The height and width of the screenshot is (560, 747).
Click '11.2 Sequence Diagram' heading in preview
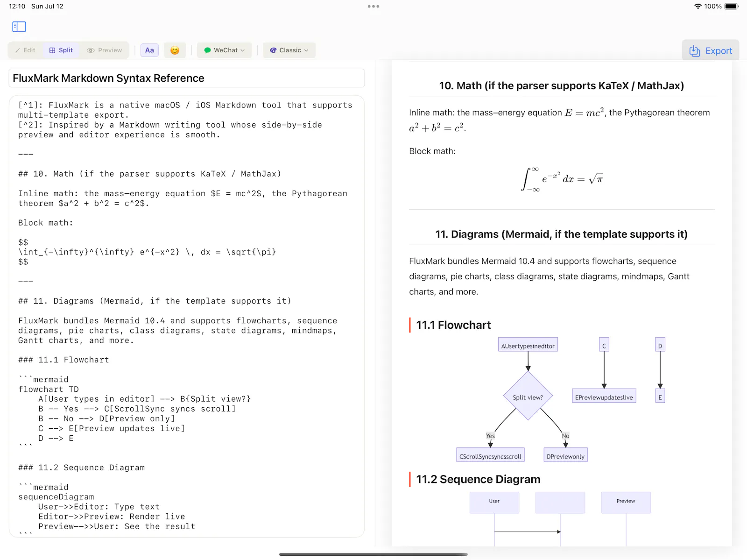478,479
